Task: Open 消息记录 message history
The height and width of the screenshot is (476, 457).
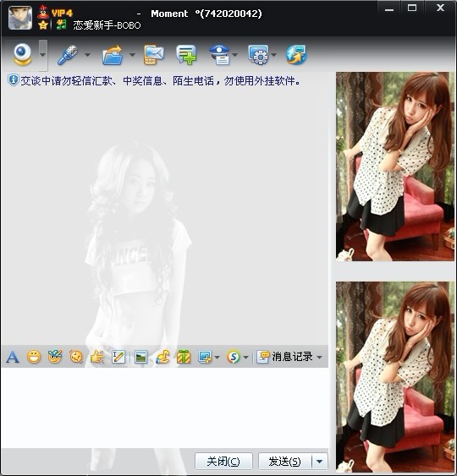Action: (x=284, y=357)
